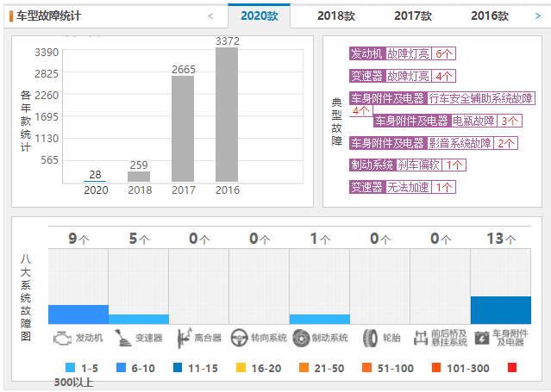Click the 轮胎 tire icon
Viewport: 551px width, 392px height.
click(x=370, y=339)
